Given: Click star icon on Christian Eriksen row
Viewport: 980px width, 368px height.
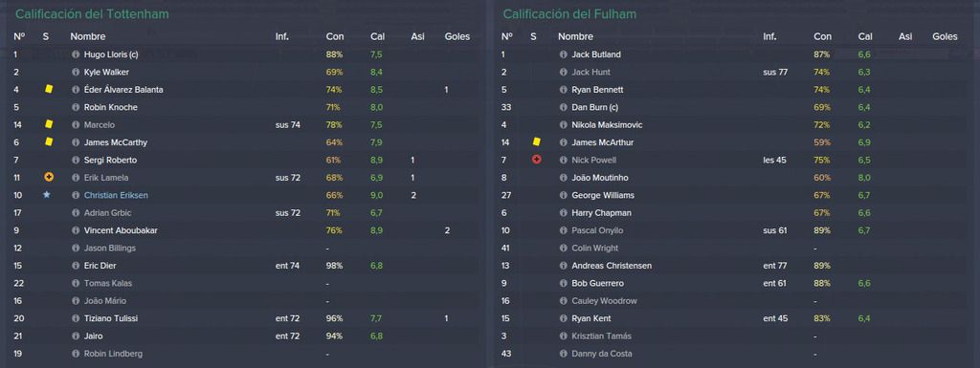Looking at the screenshot, I should (46, 195).
